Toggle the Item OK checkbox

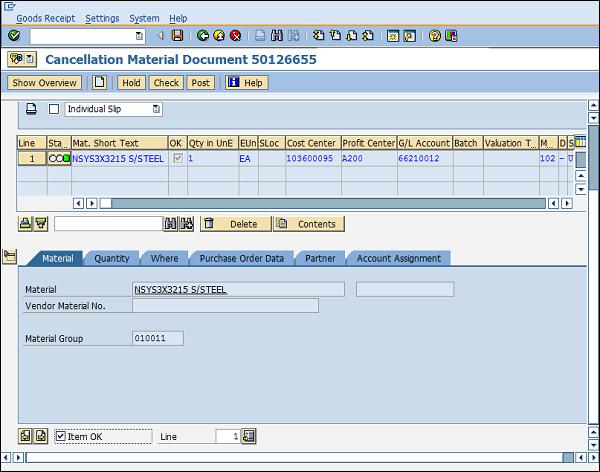point(61,436)
